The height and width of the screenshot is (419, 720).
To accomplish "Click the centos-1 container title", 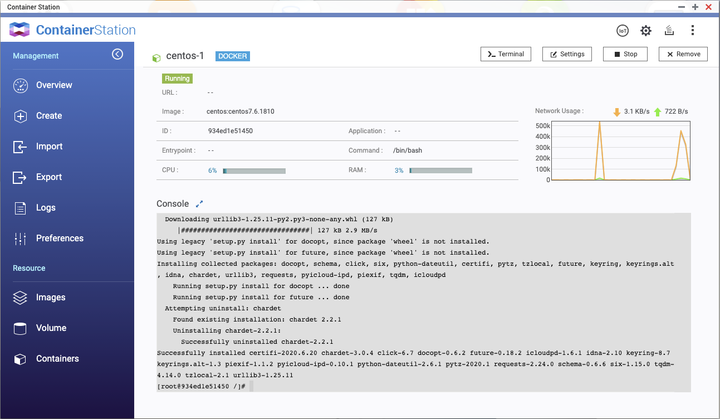I will 185,56.
